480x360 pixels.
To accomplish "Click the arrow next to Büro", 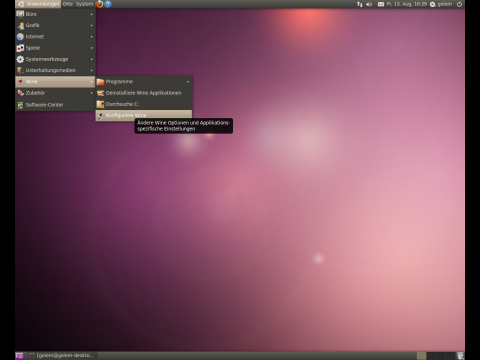I will (92, 14).
